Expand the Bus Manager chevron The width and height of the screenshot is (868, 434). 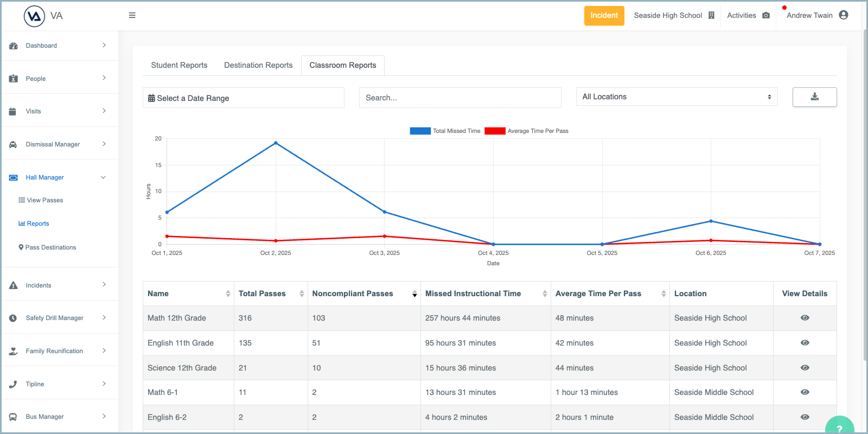[104, 416]
